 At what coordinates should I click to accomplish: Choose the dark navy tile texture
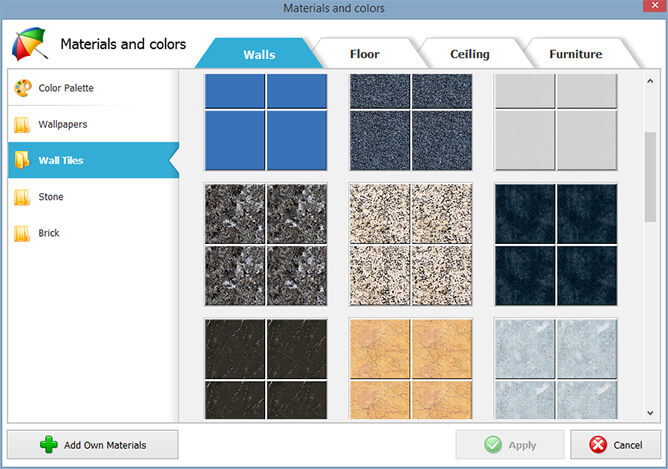point(556,244)
